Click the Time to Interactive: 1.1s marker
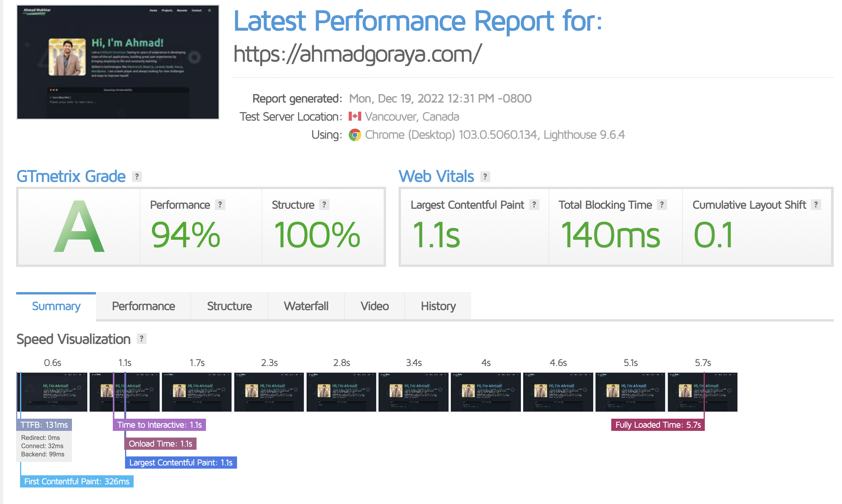 coord(160,425)
